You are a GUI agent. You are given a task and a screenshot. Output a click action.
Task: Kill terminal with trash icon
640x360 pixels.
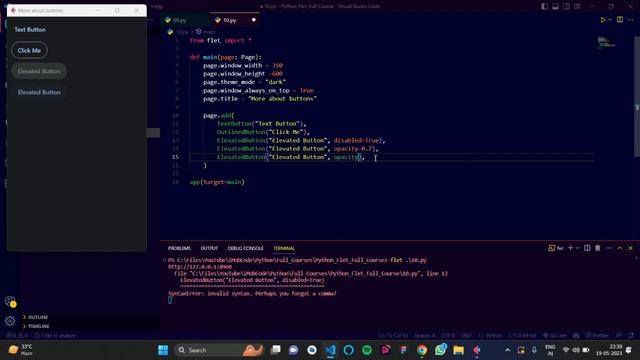click(598, 248)
